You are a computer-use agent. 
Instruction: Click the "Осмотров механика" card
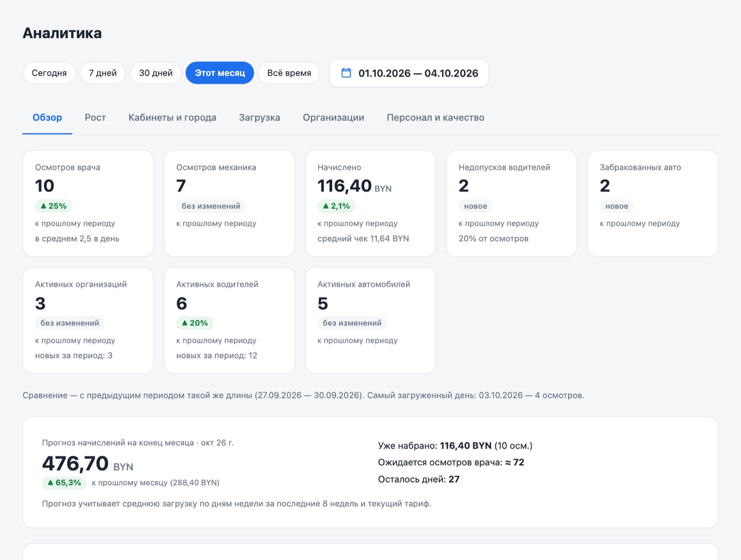(229, 203)
